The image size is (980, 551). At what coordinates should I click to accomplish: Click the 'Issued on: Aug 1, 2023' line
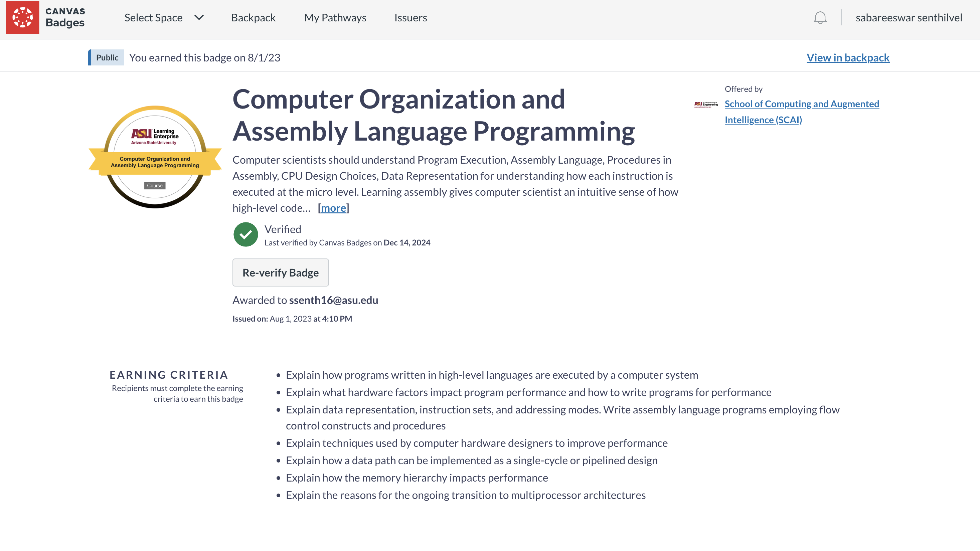[x=292, y=319]
